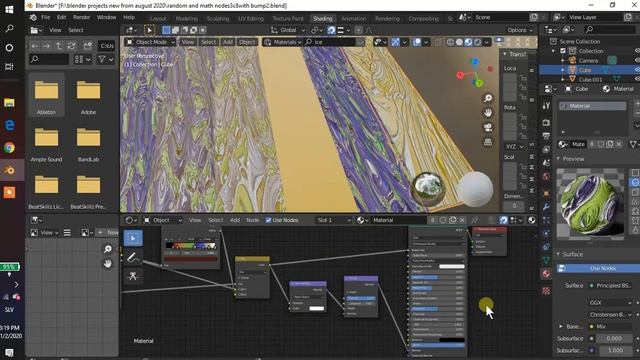Open the File menu
This screenshot has height=360, width=640.
click(x=46, y=18)
